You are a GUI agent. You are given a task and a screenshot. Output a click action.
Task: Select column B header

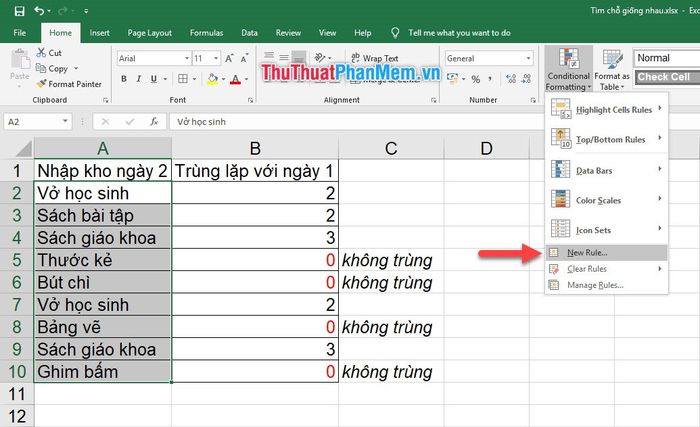[255, 148]
